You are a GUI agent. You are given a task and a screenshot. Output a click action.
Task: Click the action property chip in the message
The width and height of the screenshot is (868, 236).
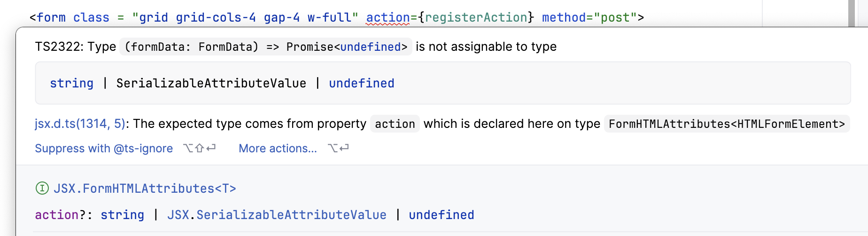395,124
